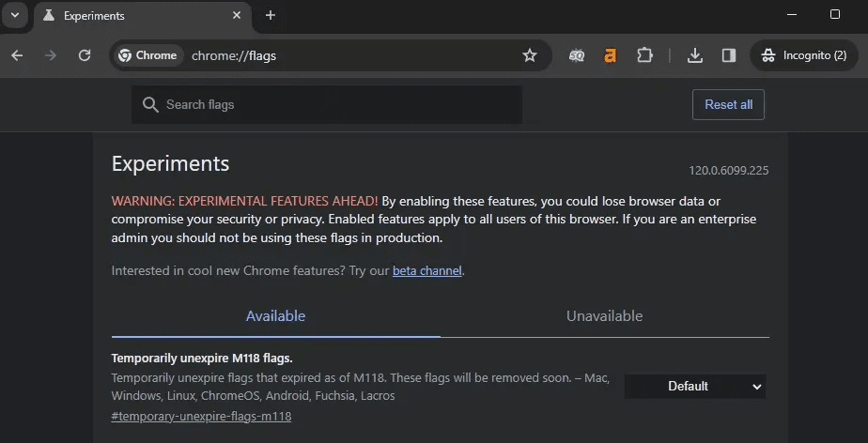Open the Incognito (2) profile button
Viewport: 868px width, 443px height.
click(804, 55)
